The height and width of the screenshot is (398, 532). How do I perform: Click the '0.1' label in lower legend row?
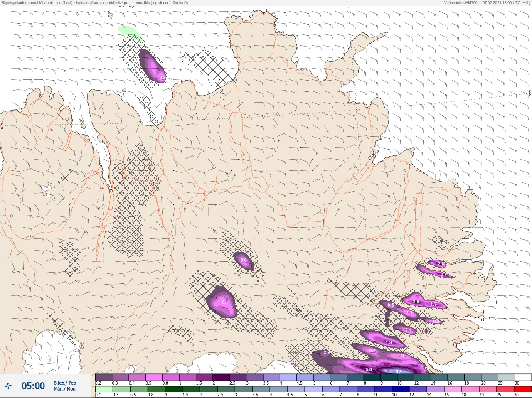[98, 395]
